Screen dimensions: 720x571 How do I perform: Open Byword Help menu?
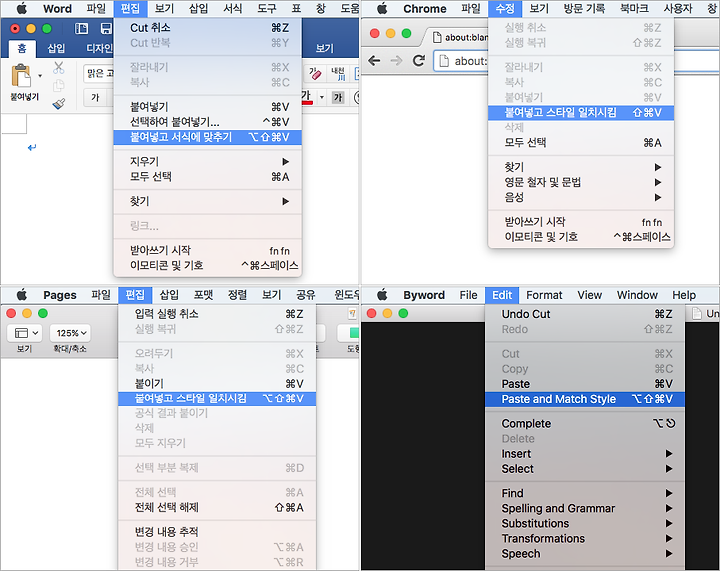pyautogui.click(x=684, y=295)
